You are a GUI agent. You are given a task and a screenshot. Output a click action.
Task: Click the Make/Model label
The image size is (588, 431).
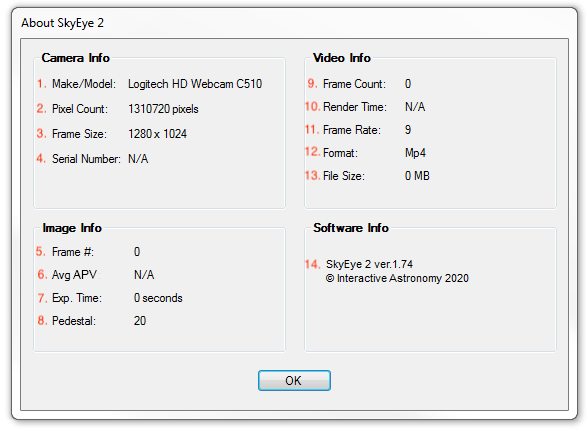coord(84,84)
